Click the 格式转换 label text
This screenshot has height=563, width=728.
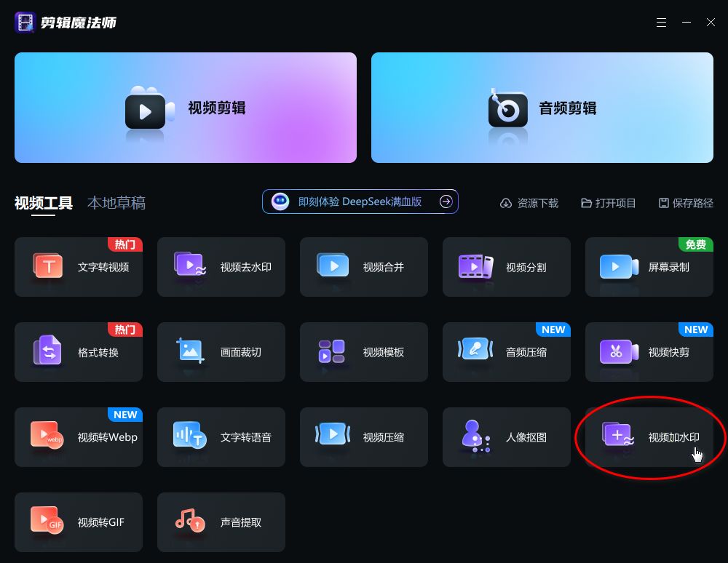(x=98, y=353)
